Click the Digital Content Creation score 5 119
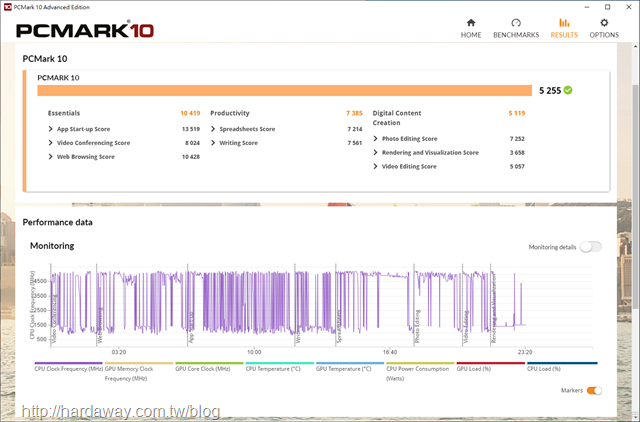640x422 pixels. 517,113
